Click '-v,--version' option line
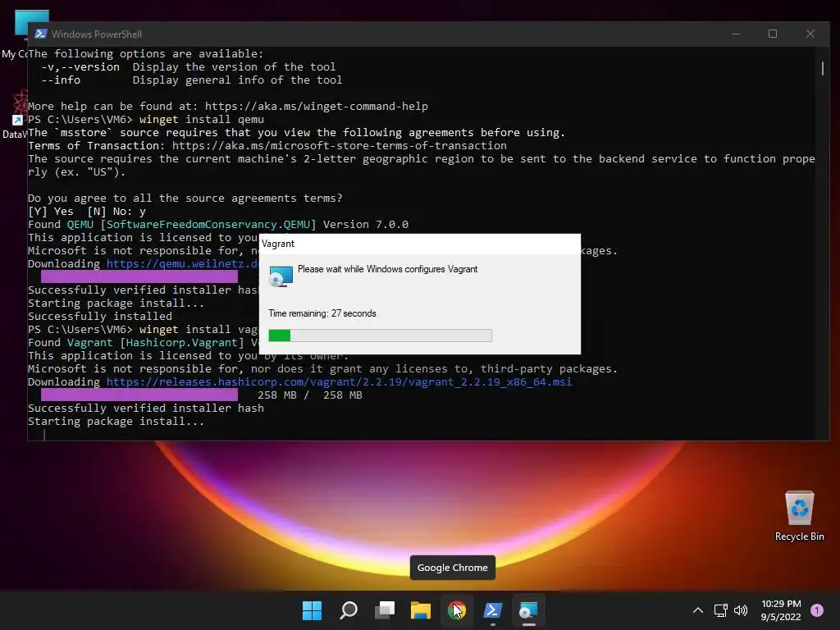This screenshot has height=630, width=840. pos(189,67)
